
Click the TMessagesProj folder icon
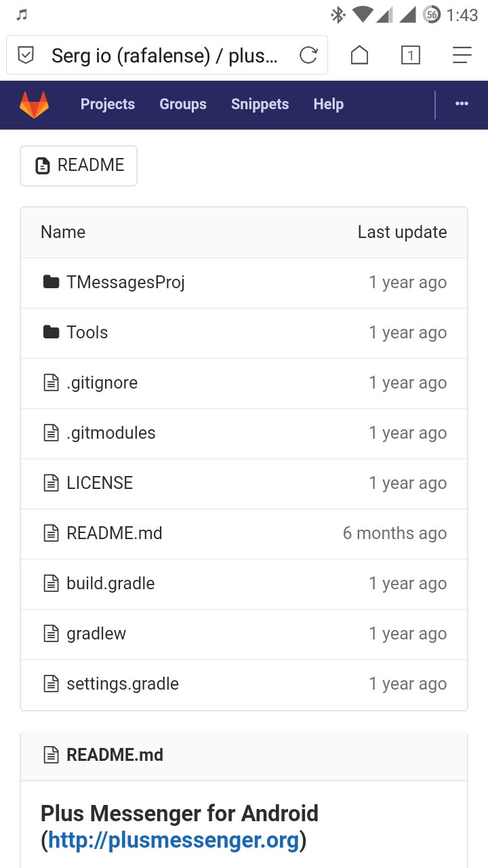coord(51,282)
